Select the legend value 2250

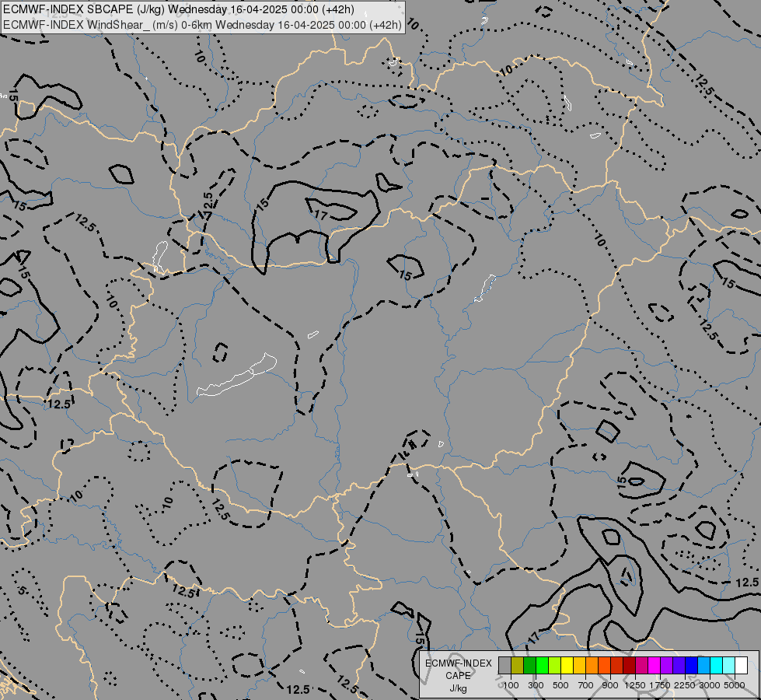click(685, 685)
